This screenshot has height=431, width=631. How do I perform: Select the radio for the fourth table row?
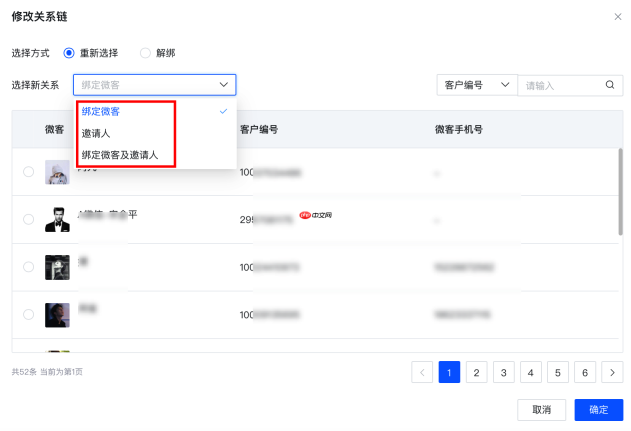(28, 314)
